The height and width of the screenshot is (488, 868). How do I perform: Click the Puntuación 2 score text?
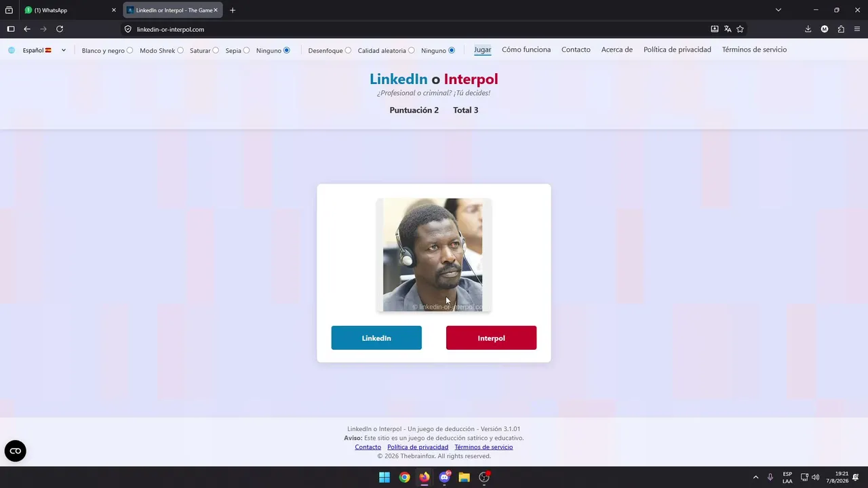coord(414,110)
